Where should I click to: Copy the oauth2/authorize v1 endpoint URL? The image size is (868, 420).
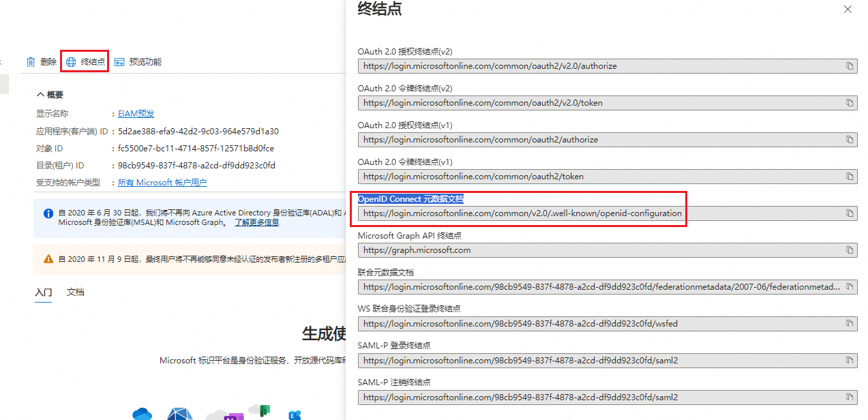[x=850, y=140]
